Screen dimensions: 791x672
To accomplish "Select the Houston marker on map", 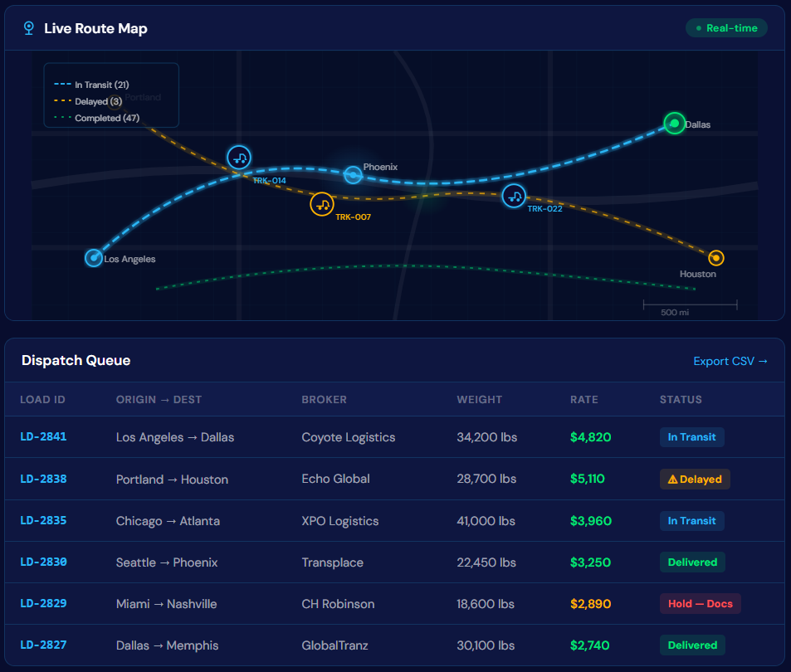I will [x=715, y=258].
